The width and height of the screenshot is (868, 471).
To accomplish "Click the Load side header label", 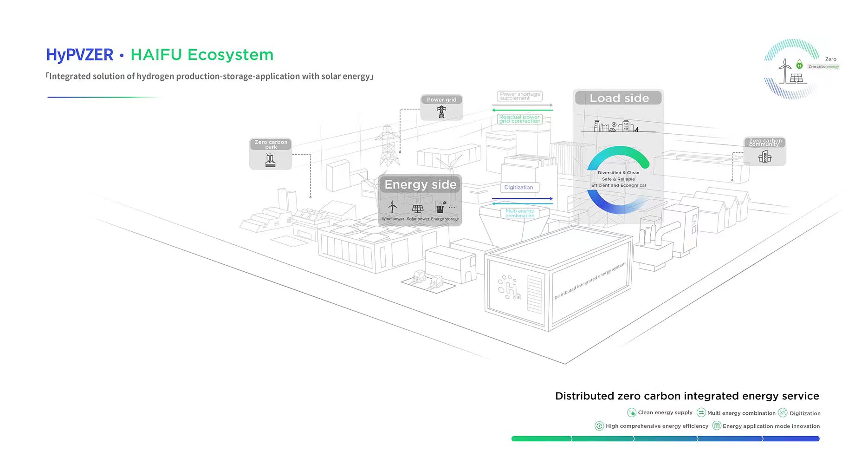I will [x=619, y=98].
